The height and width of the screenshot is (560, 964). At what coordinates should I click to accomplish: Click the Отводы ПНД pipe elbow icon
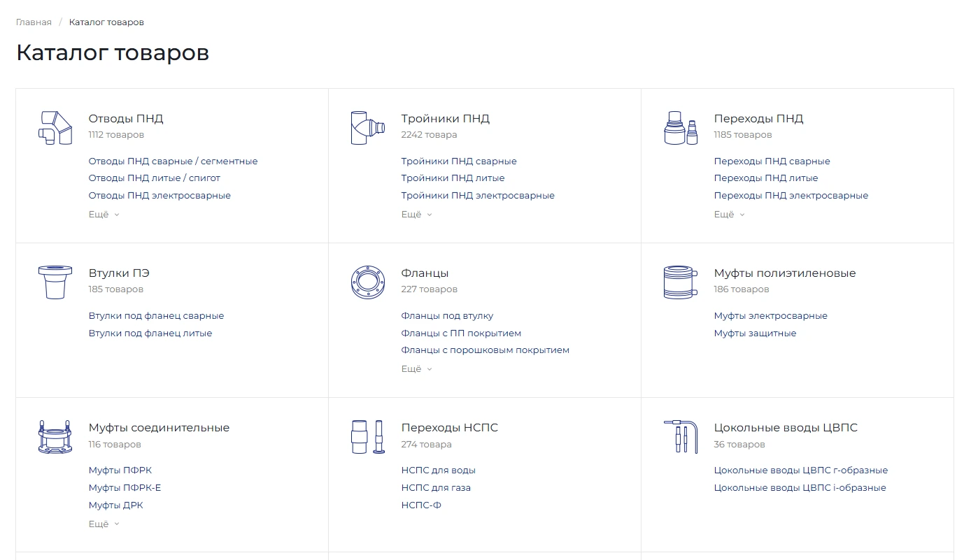pos(55,127)
